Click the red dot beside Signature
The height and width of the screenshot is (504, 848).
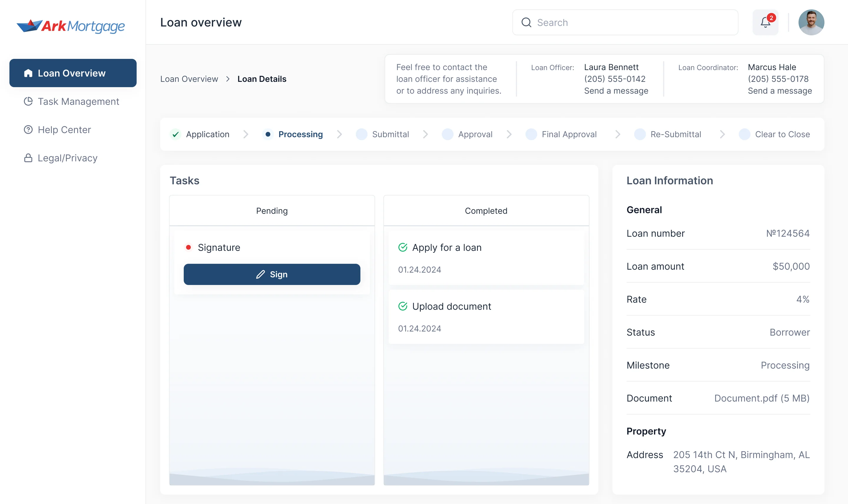coord(188,247)
